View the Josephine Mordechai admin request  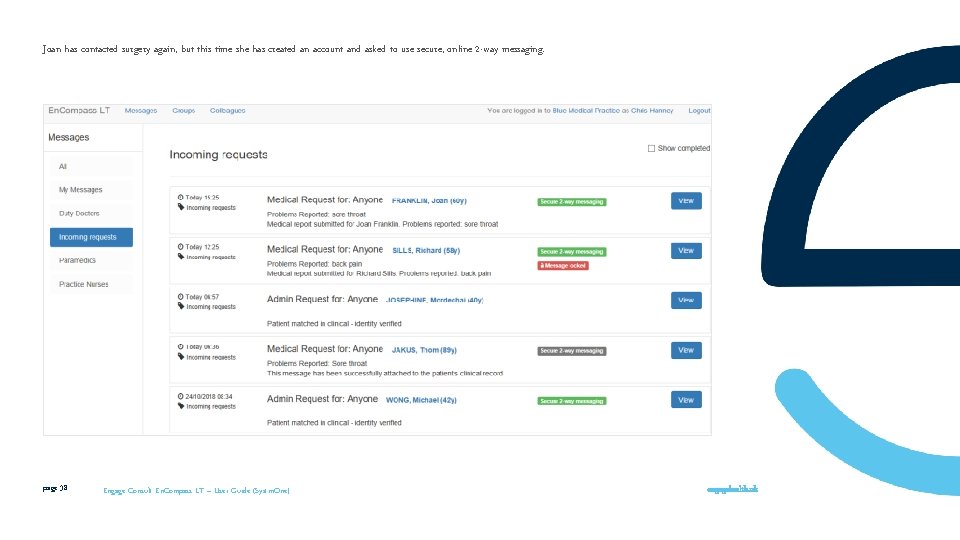click(x=686, y=300)
